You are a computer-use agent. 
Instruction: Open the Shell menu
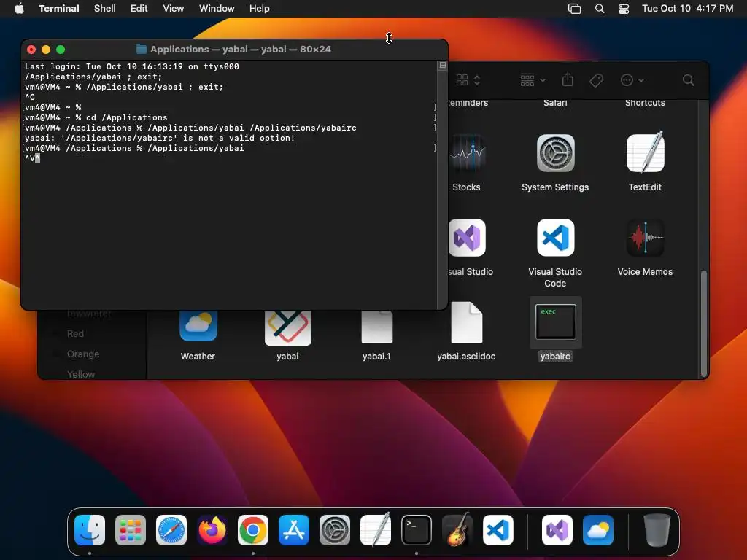point(105,9)
